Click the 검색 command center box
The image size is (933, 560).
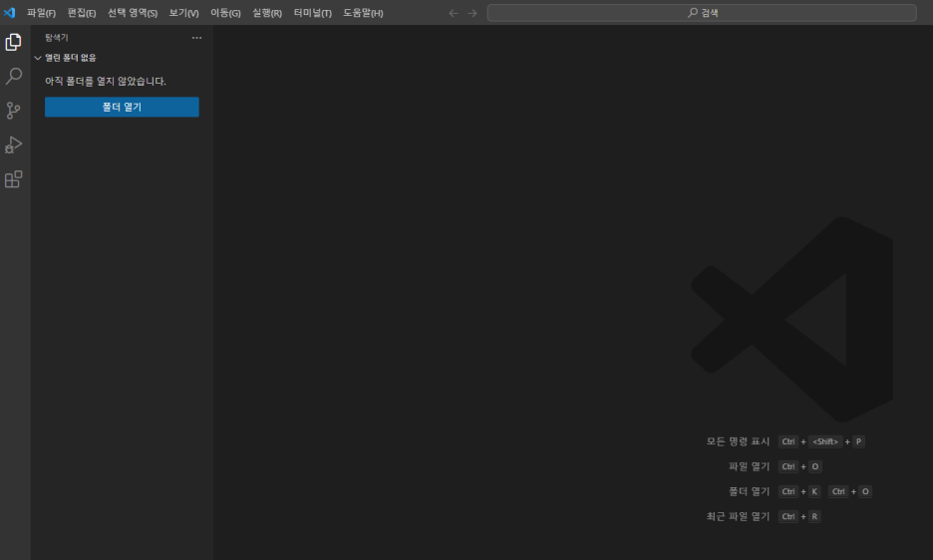tap(702, 13)
